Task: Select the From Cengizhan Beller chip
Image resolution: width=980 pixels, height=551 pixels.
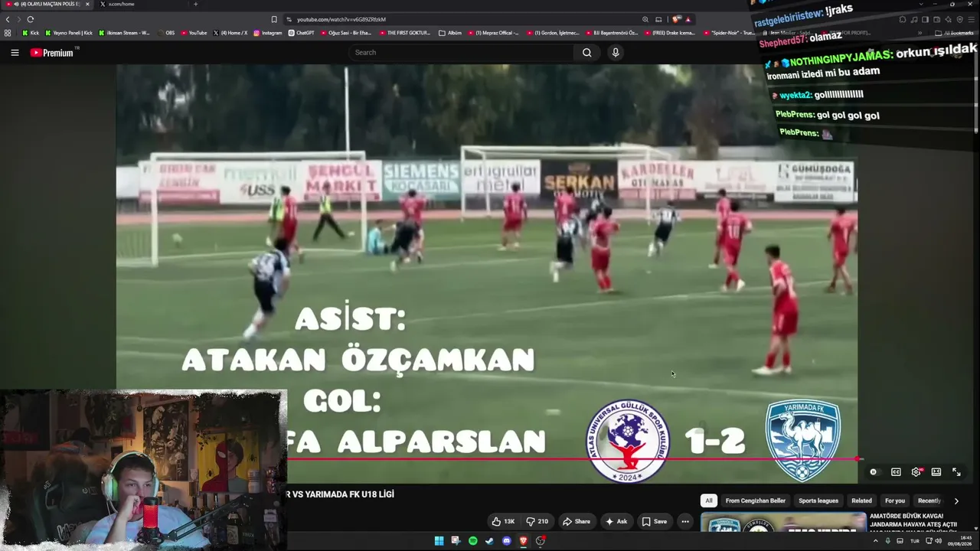Action: 756,500
